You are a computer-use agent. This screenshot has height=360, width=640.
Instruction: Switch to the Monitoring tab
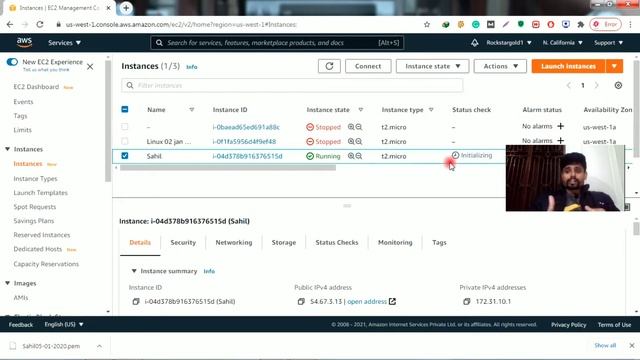[x=395, y=242]
